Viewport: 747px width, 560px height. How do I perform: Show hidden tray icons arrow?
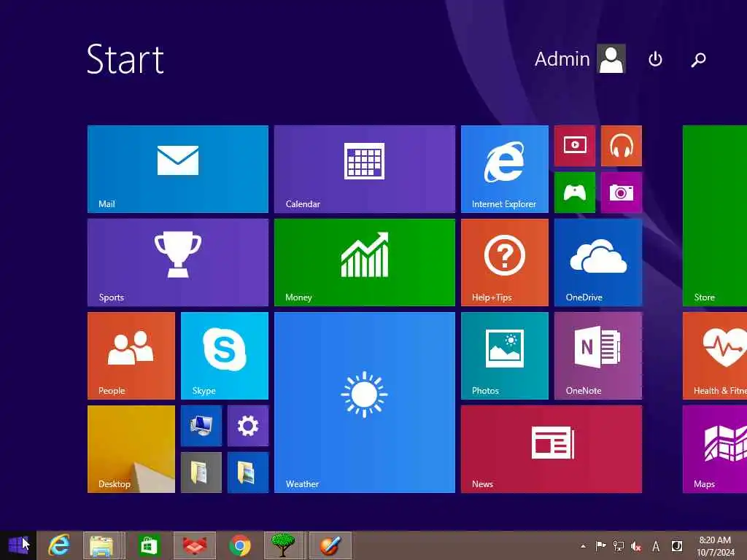[x=584, y=546]
